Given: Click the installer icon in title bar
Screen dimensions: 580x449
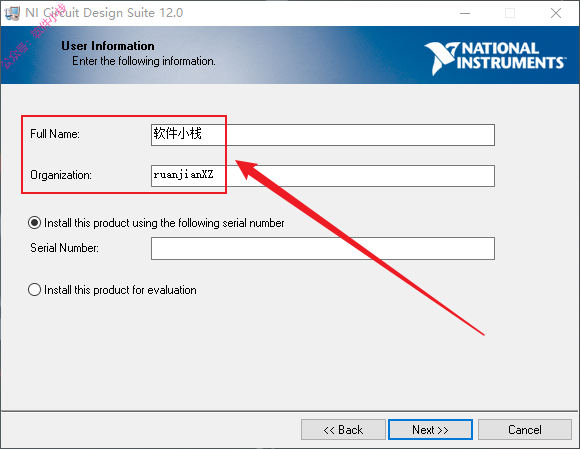Looking at the screenshot, I should coord(12,13).
